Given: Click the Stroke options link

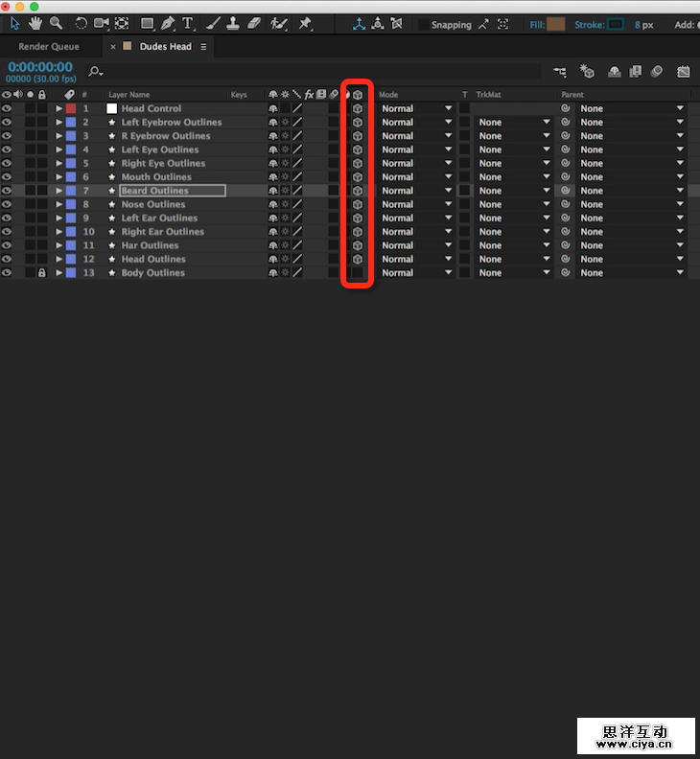Looking at the screenshot, I should click(589, 25).
